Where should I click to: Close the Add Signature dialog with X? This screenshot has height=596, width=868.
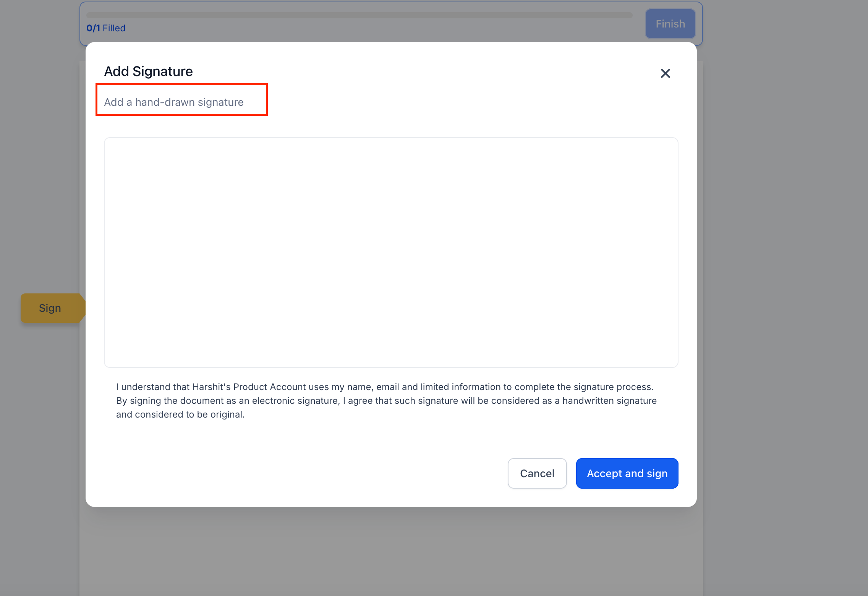click(x=665, y=73)
